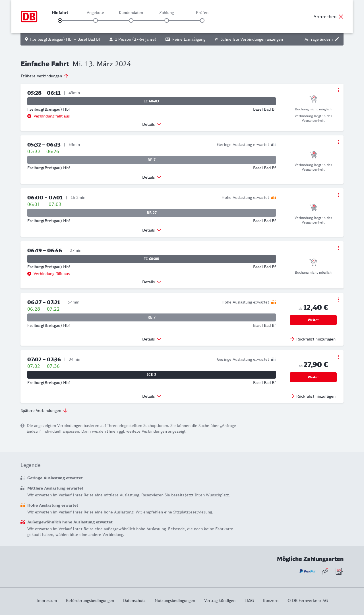This screenshot has height=615, width=364.
Task: Click the Abbrechen close icon
Action: (341, 16)
